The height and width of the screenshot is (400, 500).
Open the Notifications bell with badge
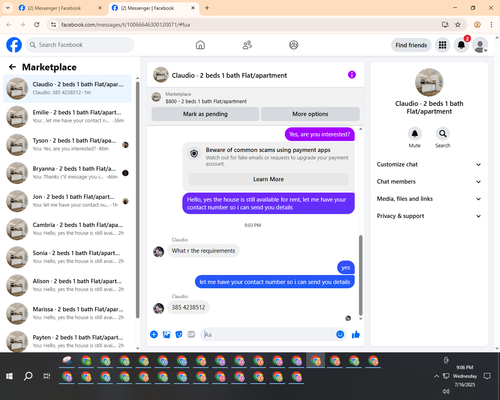(x=461, y=45)
